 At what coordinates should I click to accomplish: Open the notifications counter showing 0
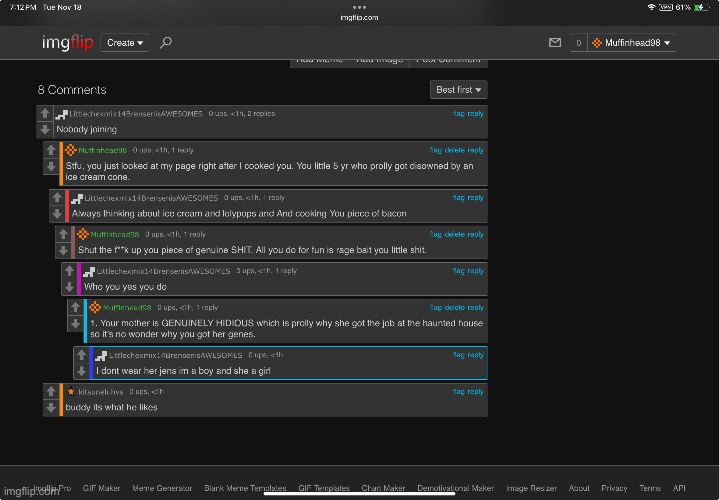click(577, 43)
